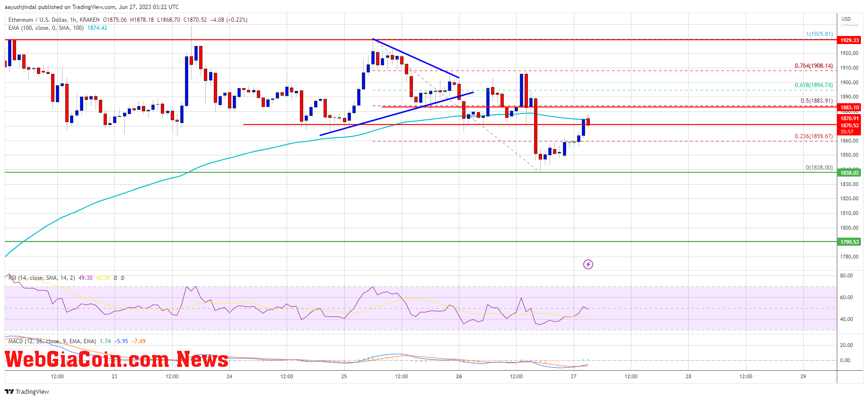
Task: Select the Fib level label 0.618(1894.74)
Action: coord(814,85)
